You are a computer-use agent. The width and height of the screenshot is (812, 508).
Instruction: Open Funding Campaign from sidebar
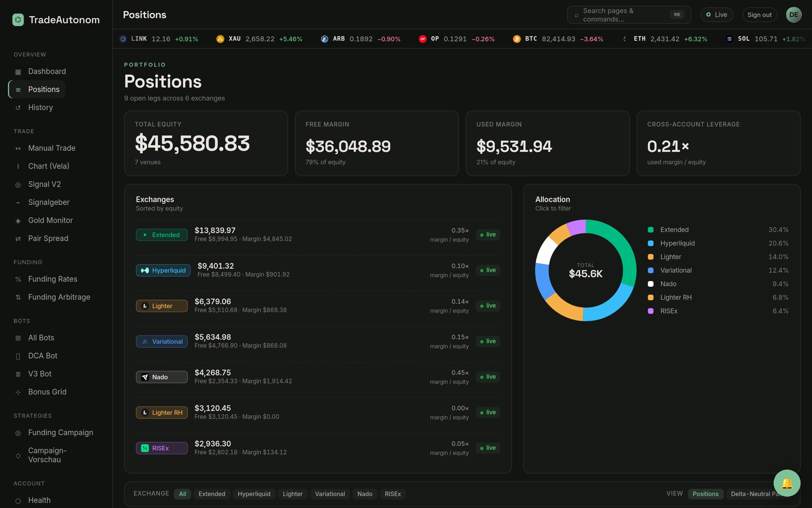(x=60, y=433)
